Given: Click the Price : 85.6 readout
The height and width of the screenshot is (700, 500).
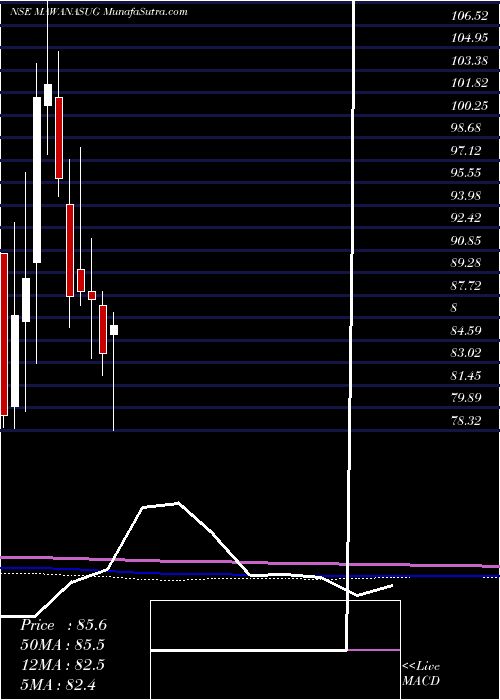Looking at the screenshot, I should (63, 625).
